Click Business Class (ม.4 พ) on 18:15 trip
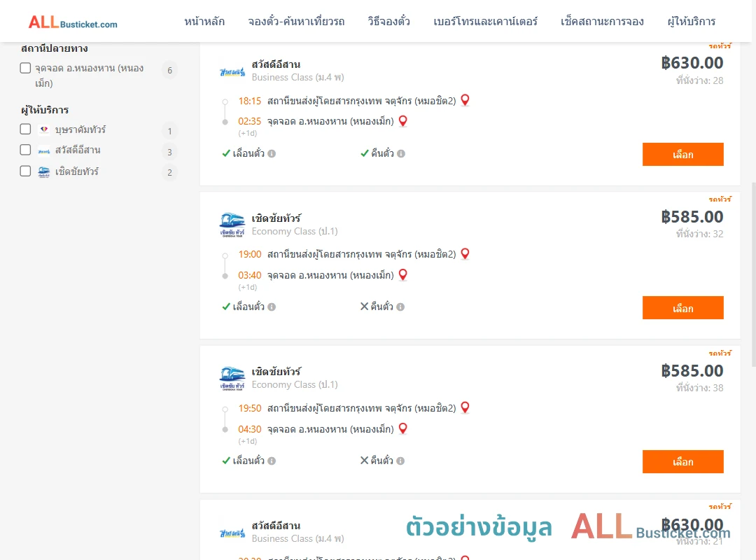Image resolution: width=756 pixels, height=560 pixels. tap(298, 77)
